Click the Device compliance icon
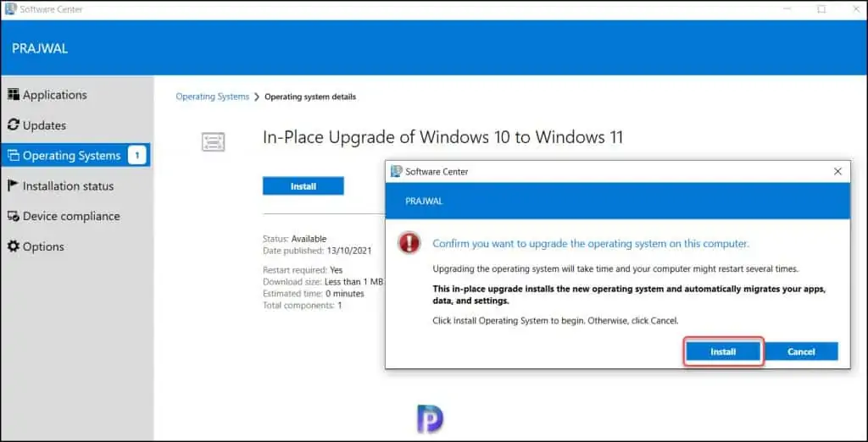This screenshot has width=868, height=442. click(14, 216)
